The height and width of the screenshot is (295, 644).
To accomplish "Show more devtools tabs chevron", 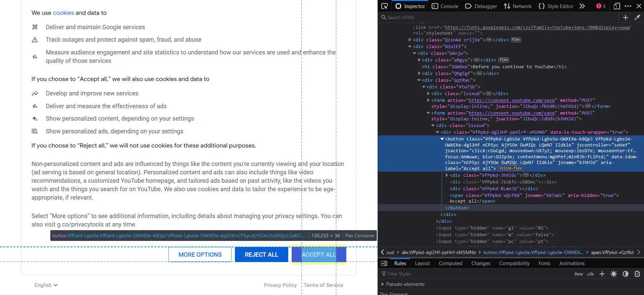I will click(x=582, y=6).
